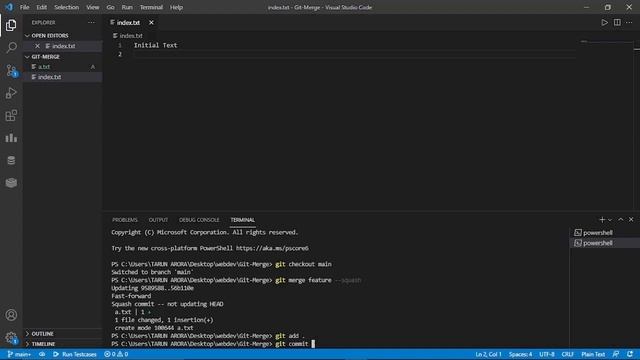This screenshot has height=360, width=640.
Task: Change indentation via Spaces: 4
Action: [520, 354]
